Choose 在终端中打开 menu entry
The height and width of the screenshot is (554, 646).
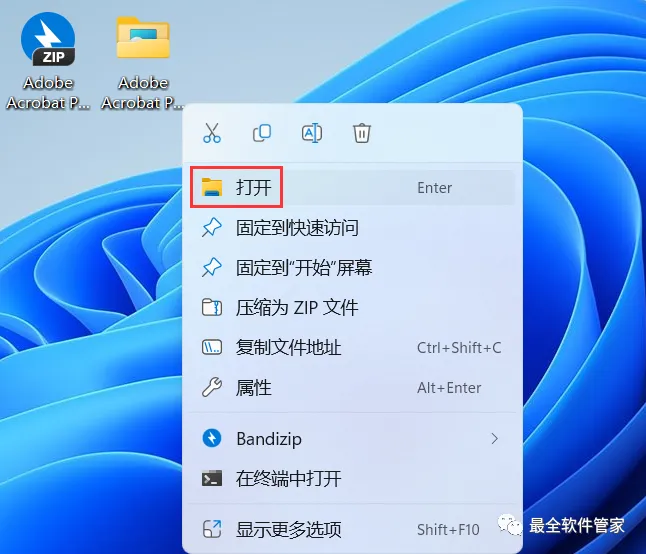(353, 479)
